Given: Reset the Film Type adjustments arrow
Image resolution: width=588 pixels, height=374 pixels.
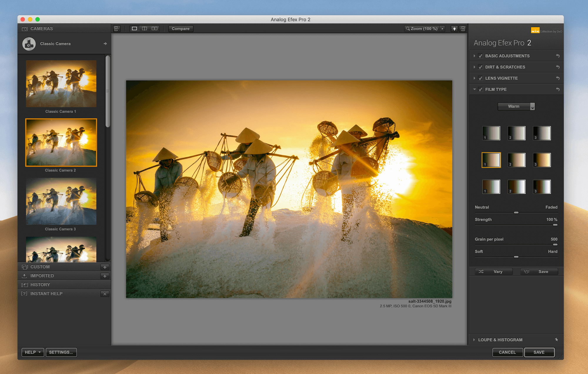Looking at the screenshot, I should tap(557, 89).
